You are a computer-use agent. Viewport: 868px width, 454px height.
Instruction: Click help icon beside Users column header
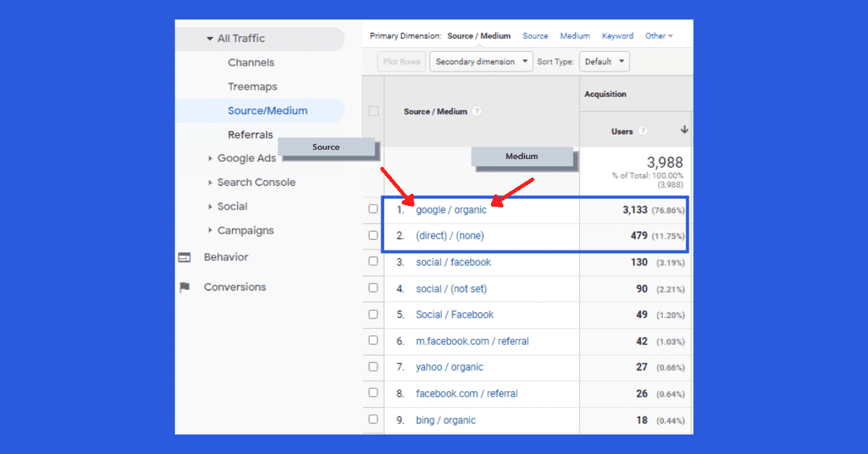pyautogui.click(x=643, y=131)
